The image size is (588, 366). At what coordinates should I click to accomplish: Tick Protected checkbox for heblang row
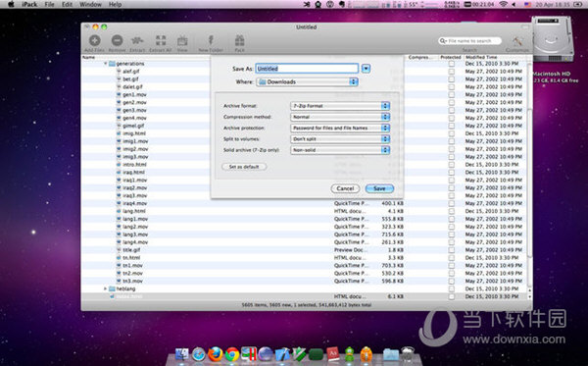451,289
